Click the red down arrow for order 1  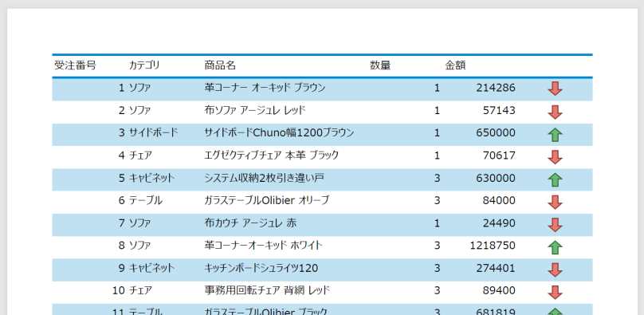point(555,89)
